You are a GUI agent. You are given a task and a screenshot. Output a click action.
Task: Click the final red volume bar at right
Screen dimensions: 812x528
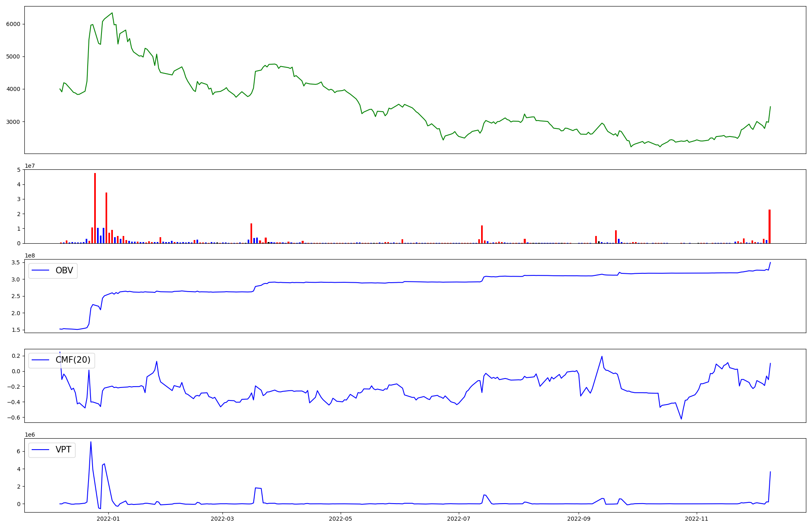tap(769, 226)
